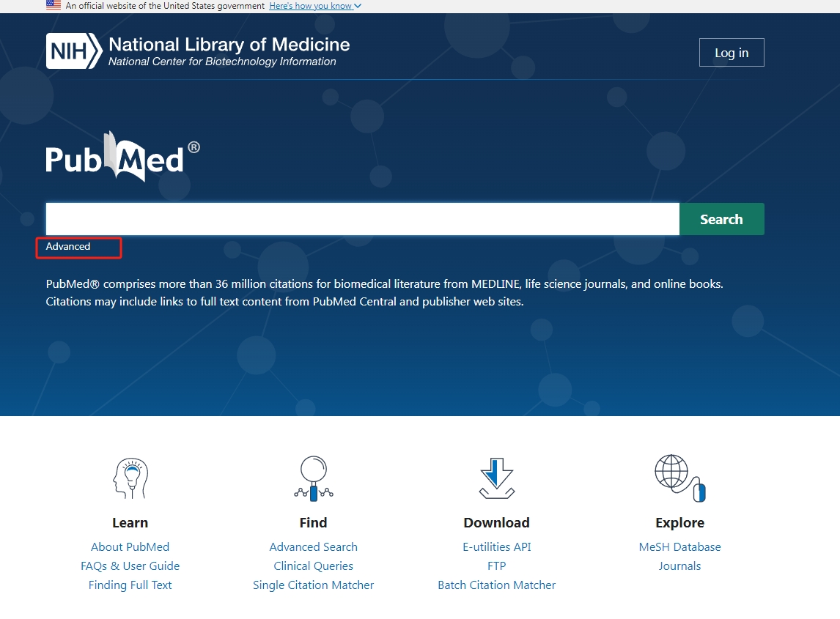Open E-utilities API link
The width and height of the screenshot is (840, 619).
[497, 546]
